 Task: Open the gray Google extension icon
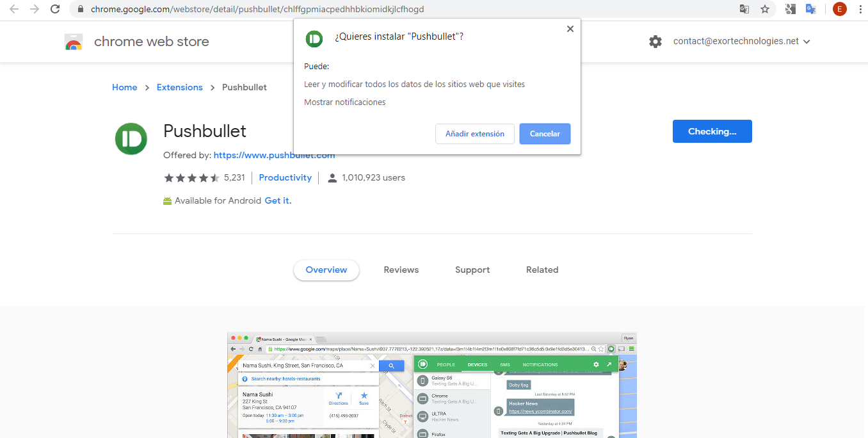[x=791, y=9]
